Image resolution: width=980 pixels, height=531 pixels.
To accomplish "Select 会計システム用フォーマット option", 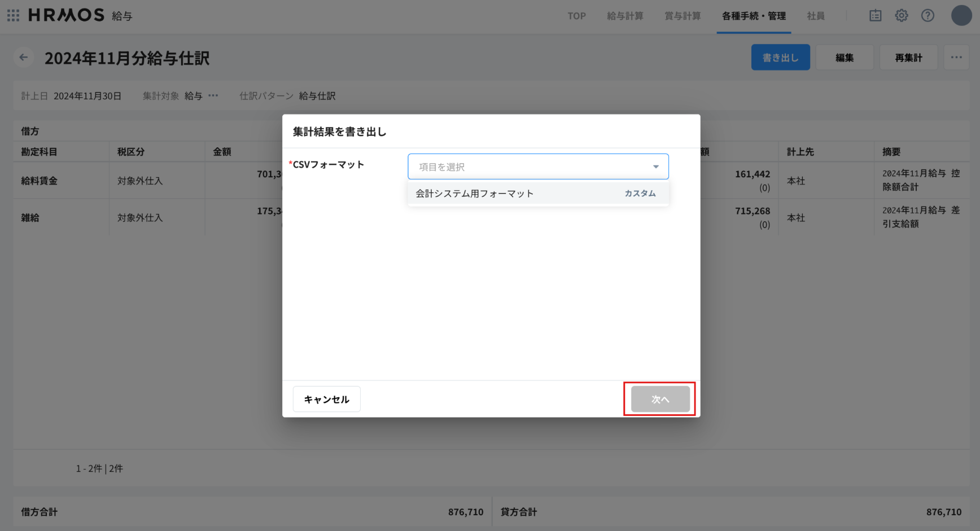I will click(x=474, y=194).
